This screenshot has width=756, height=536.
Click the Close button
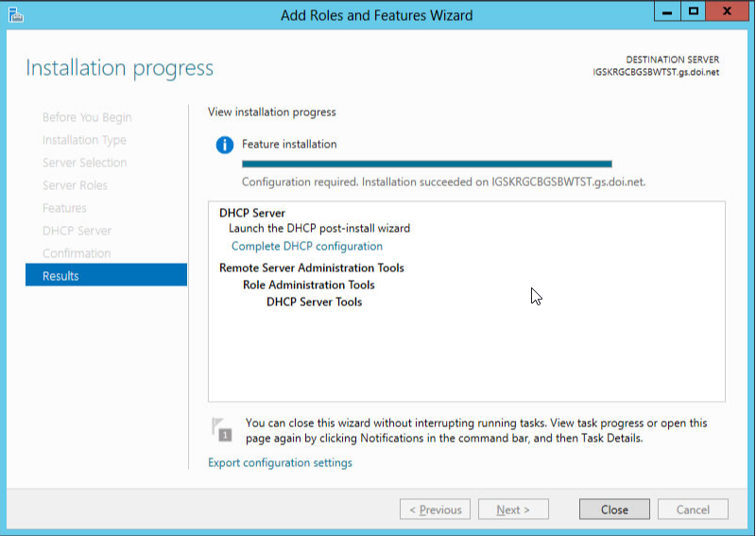tap(614, 510)
